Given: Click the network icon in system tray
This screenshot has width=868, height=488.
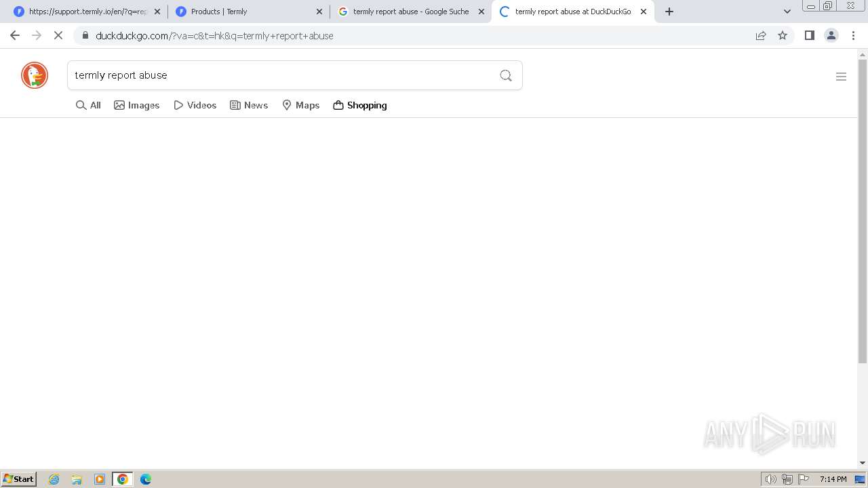Looking at the screenshot, I should (787, 479).
